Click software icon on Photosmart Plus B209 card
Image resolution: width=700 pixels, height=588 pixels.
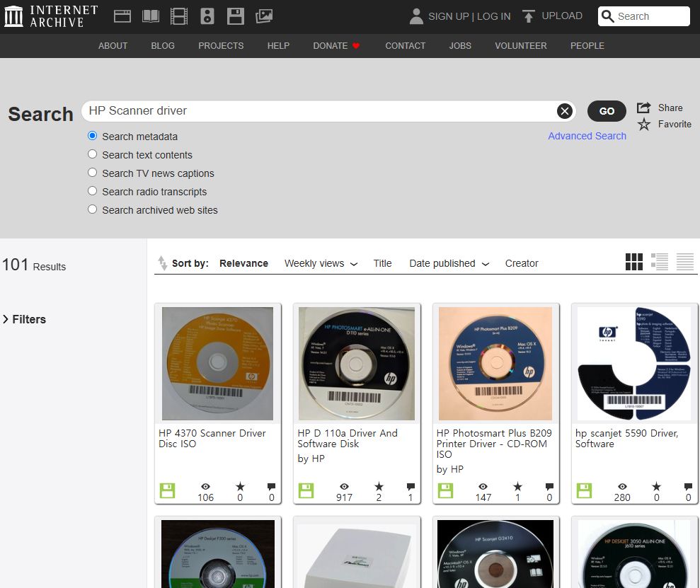(445, 491)
